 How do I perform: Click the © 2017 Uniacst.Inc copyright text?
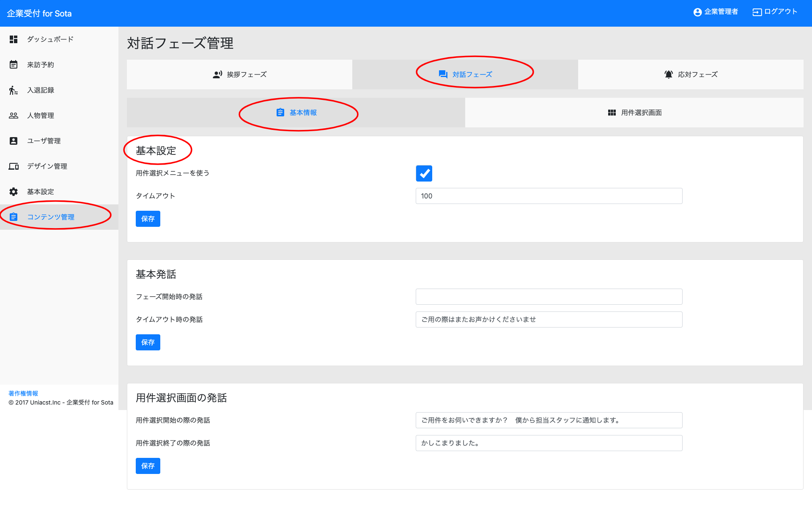point(61,402)
